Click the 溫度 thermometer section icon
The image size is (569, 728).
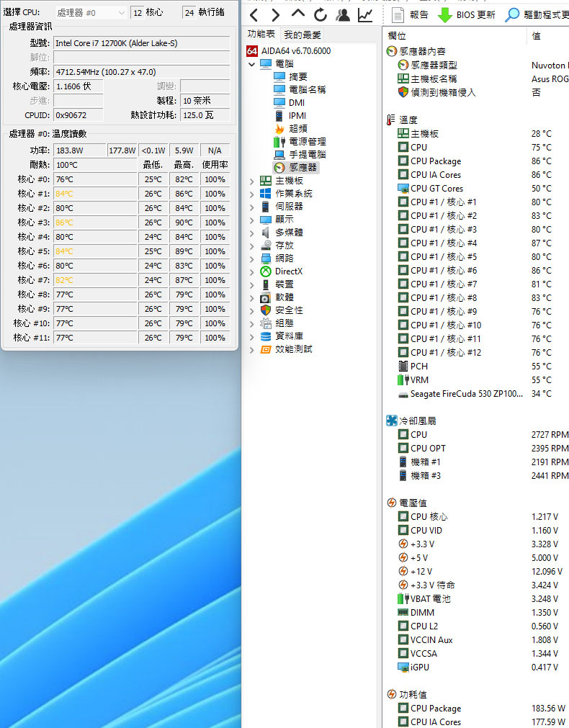pyautogui.click(x=392, y=120)
